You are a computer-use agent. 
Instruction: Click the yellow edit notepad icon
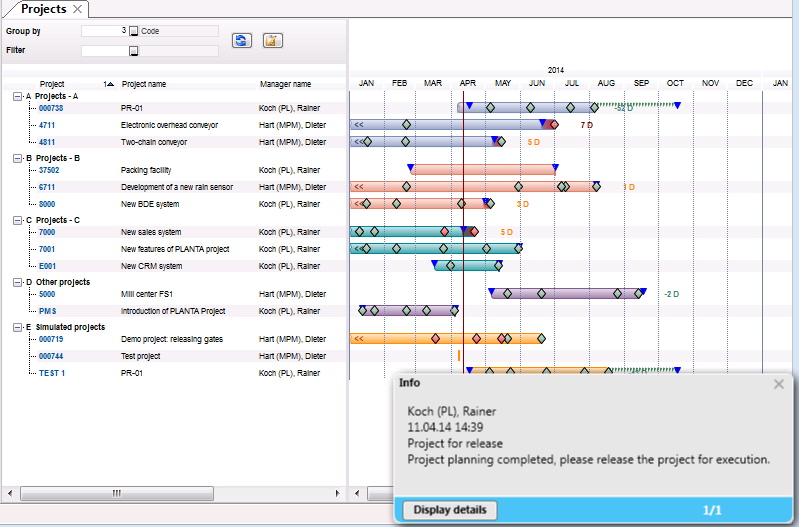(x=273, y=40)
